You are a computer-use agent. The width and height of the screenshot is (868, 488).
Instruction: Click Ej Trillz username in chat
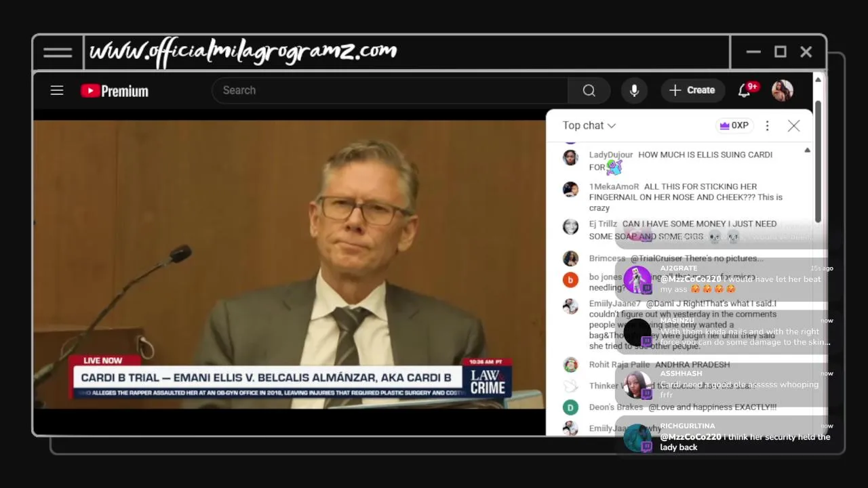(x=603, y=224)
